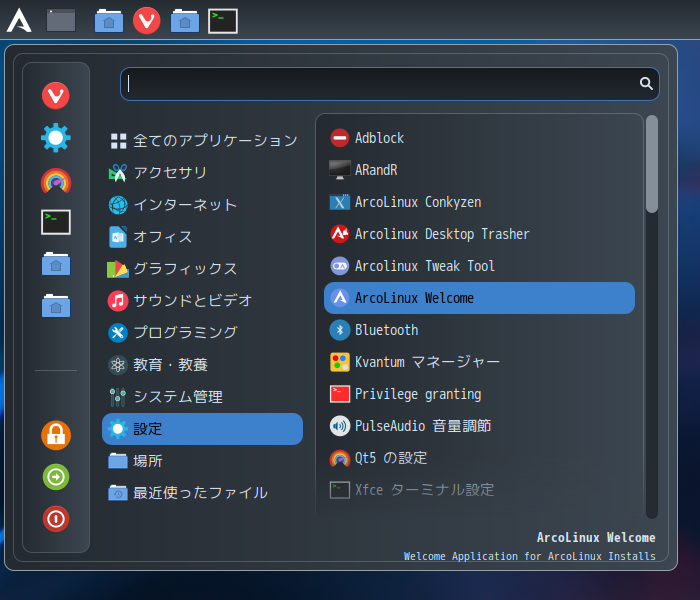
Task: Launch ArcoLinux Conkyzen
Action: tap(479, 202)
